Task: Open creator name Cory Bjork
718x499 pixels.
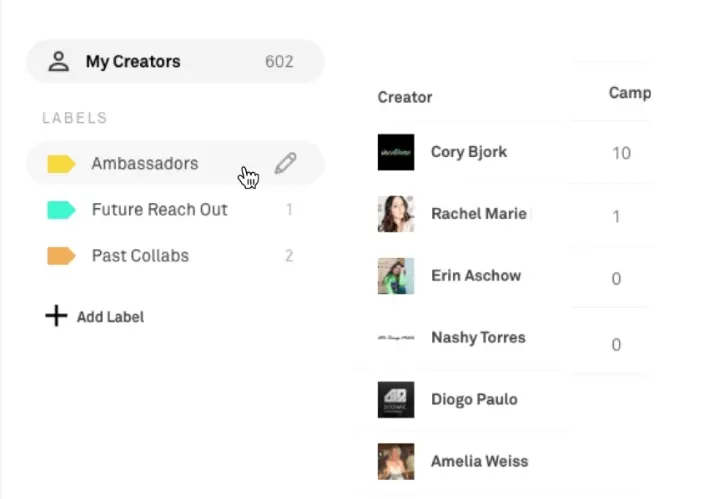Action: pyautogui.click(x=469, y=152)
